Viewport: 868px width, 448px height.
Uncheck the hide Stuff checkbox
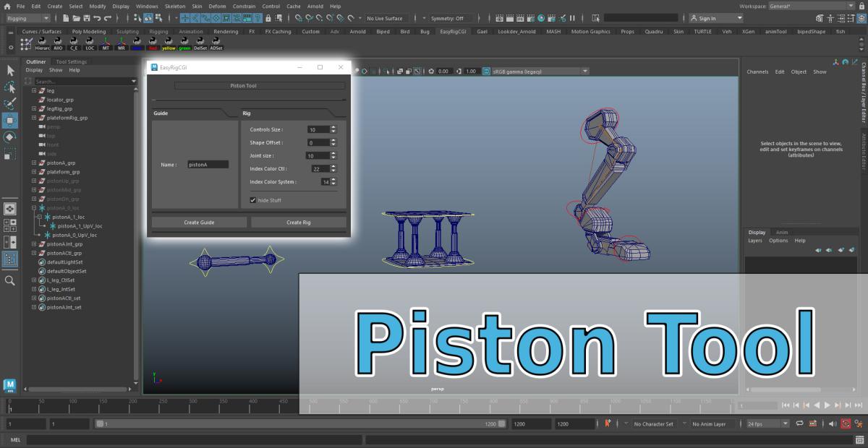253,200
